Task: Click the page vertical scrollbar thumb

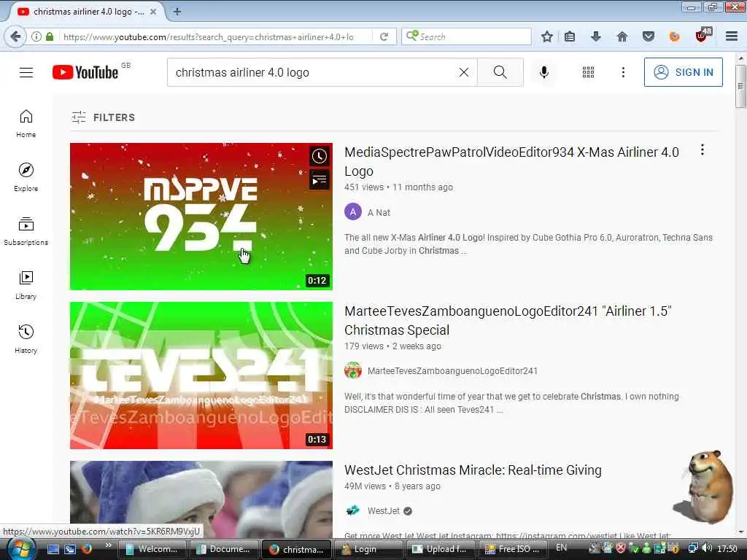Action: [x=740, y=86]
